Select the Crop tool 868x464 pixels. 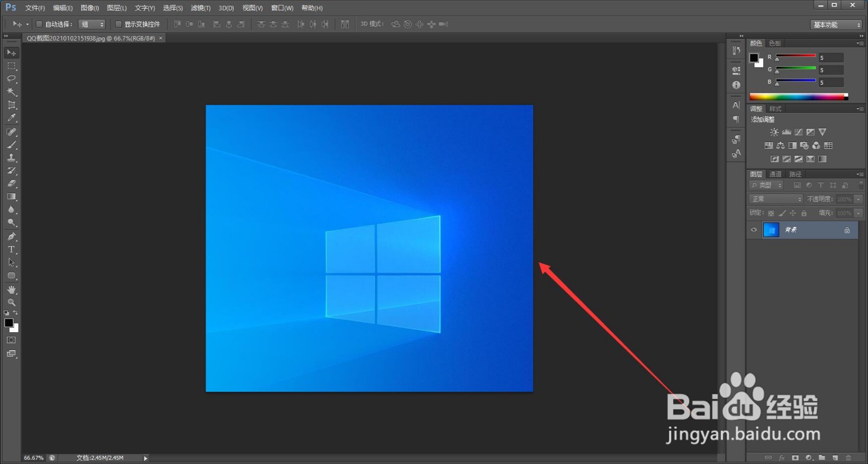click(x=11, y=105)
